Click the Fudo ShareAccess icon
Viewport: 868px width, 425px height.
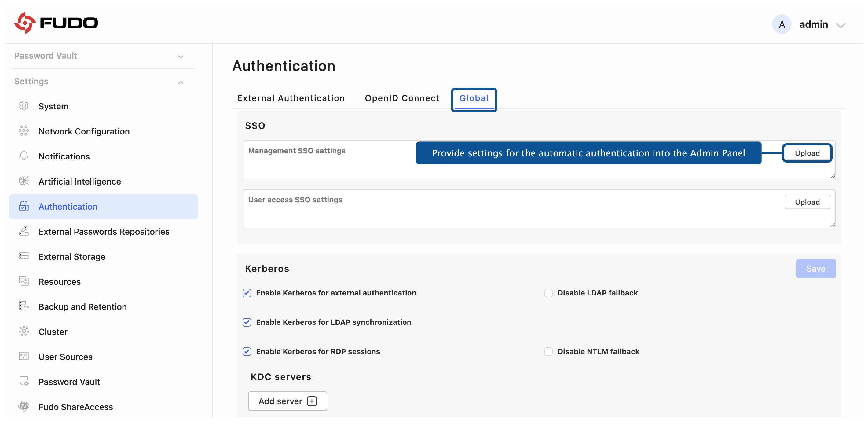[x=24, y=406]
